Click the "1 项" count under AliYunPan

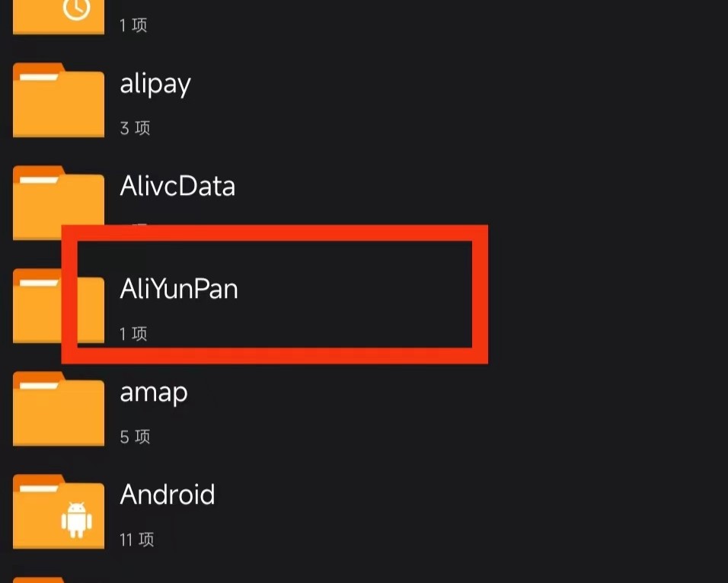pos(133,334)
